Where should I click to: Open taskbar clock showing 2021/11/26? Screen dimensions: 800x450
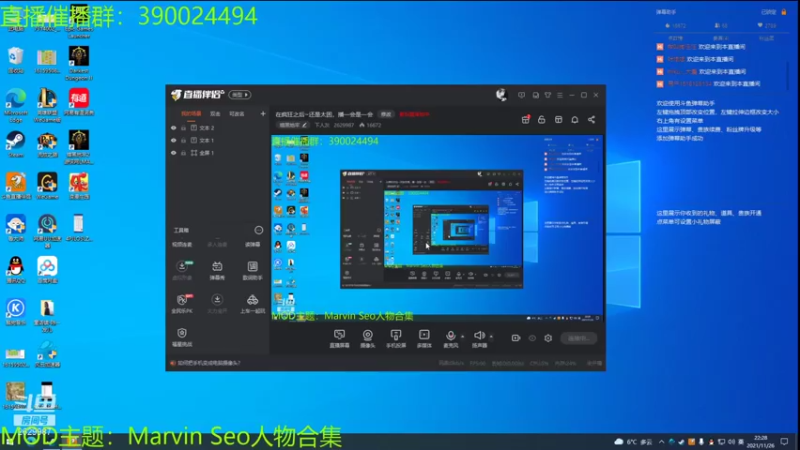(x=760, y=442)
